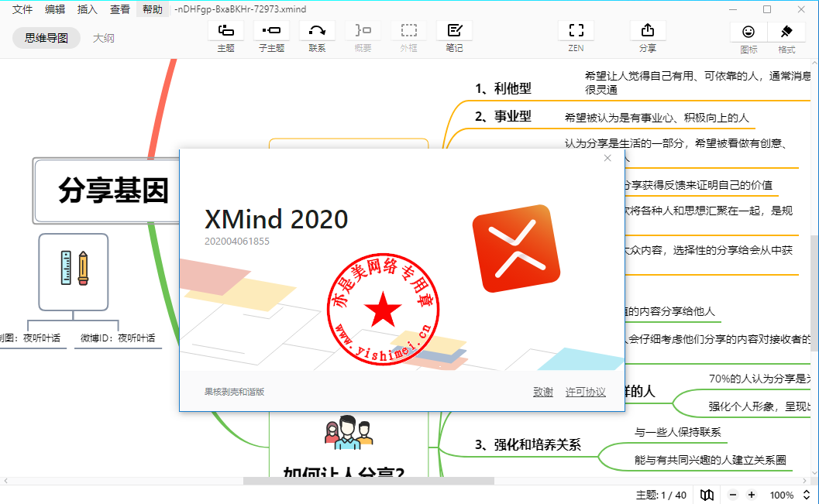Enter ZEN mode

coord(576,30)
